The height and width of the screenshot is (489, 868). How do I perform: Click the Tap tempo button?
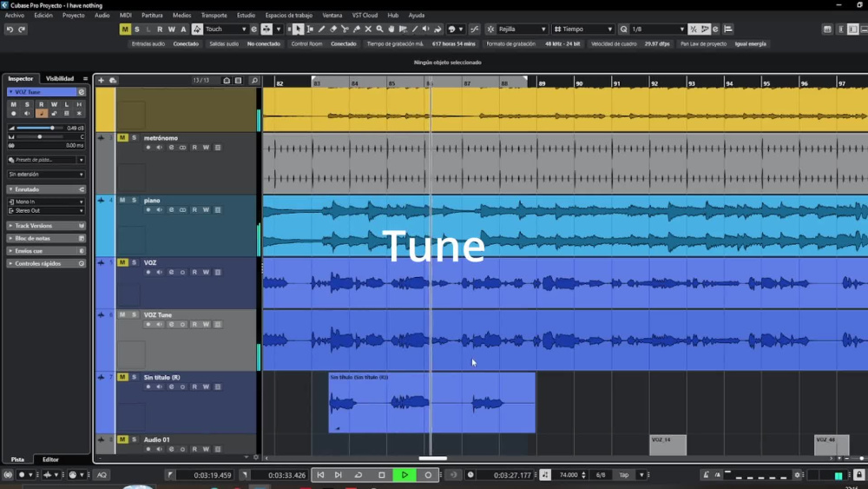point(624,475)
